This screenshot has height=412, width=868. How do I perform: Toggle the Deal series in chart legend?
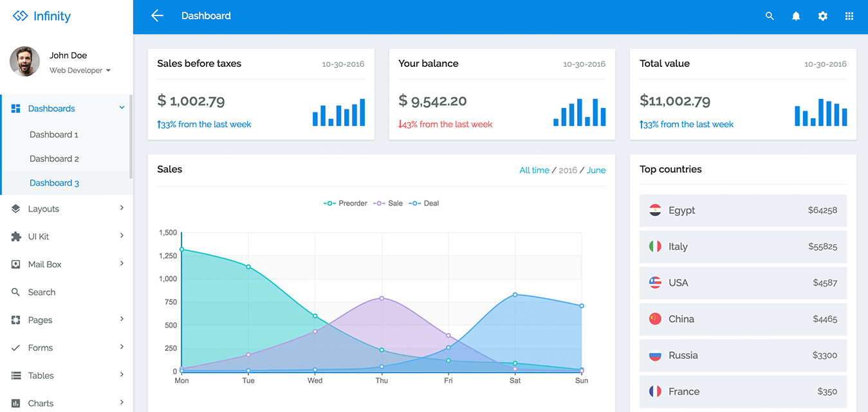tap(424, 203)
